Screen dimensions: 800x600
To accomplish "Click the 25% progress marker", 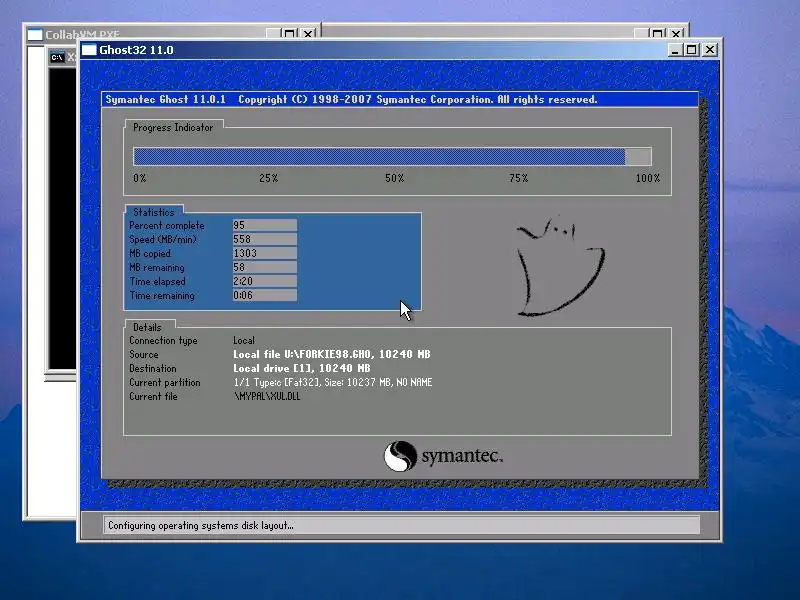I will pos(268,178).
